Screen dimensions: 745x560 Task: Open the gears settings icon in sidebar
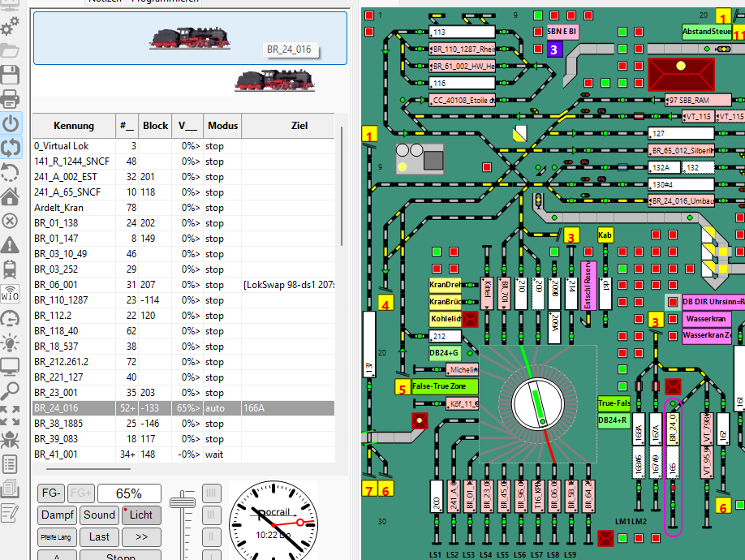tap(10, 26)
